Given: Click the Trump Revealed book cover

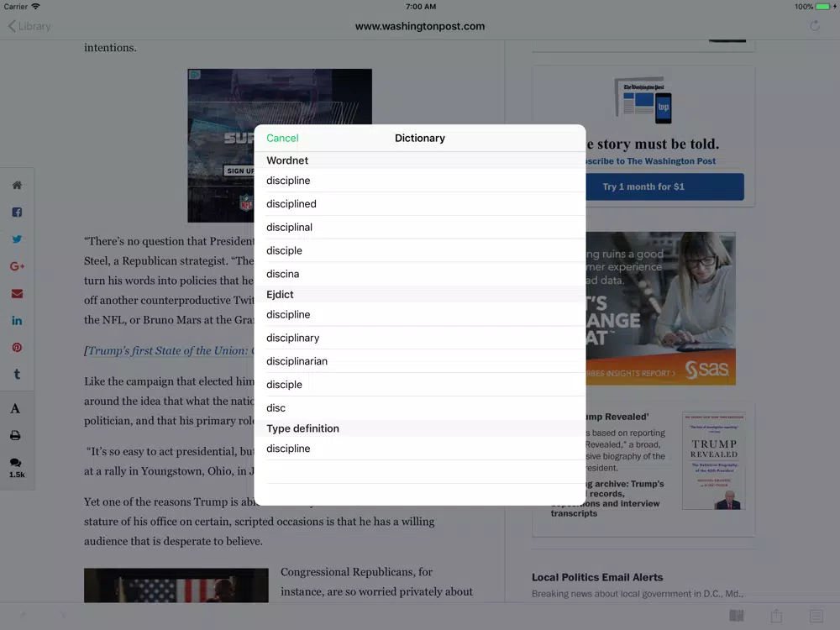Looking at the screenshot, I should tap(713, 460).
